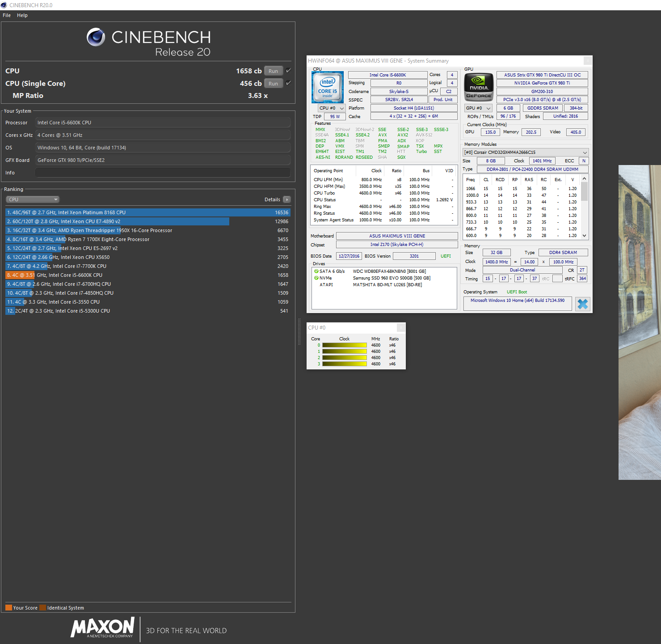This screenshot has height=644, width=661.
Task: Click the Intel Core i5 badge in HWiNFO
Action: click(x=328, y=87)
